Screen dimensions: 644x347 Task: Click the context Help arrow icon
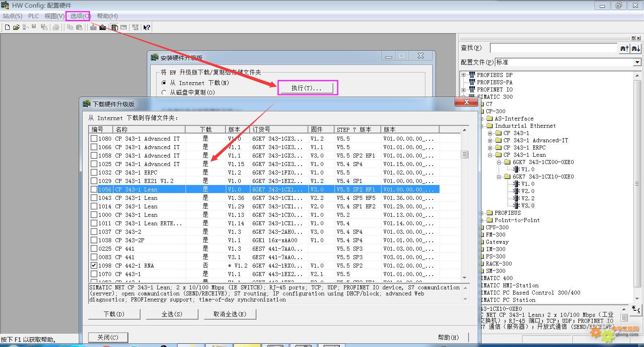click(x=147, y=27)
